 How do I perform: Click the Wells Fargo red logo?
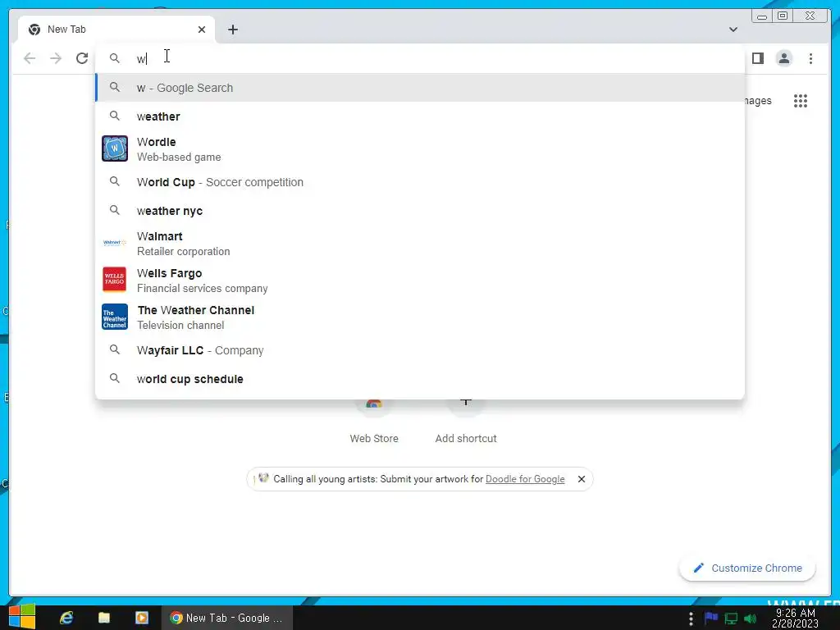coord(115,280)
